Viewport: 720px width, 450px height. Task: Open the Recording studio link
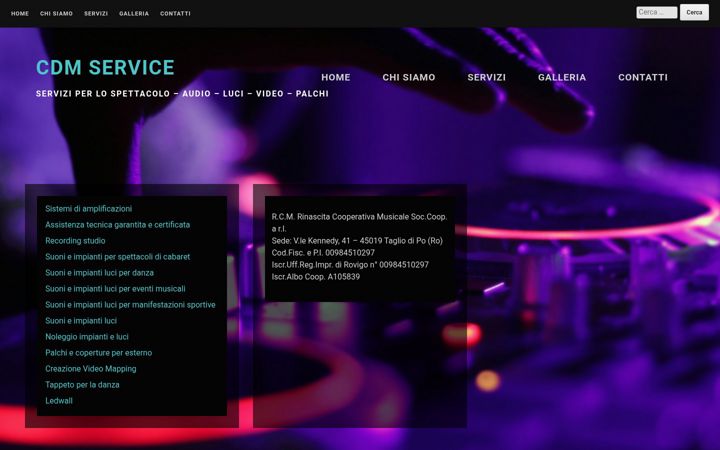point(75,241)
